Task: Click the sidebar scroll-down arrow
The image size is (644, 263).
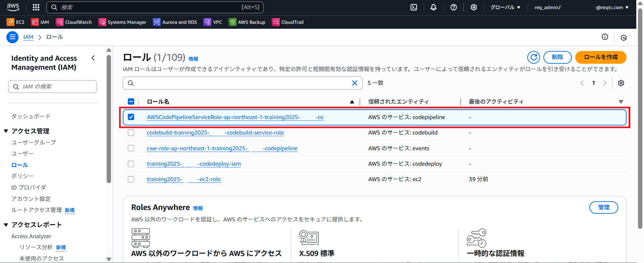Action: pyautogui.click(x=109, y=259)
